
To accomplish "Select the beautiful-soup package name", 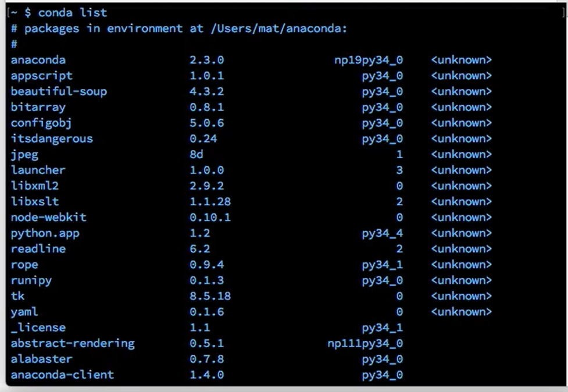I will 59,91.
